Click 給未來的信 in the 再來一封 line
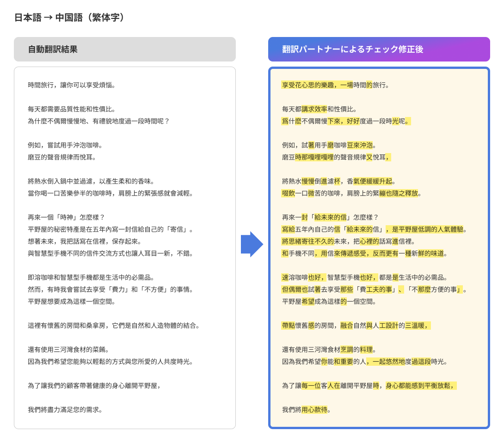 tap(331, 217)
